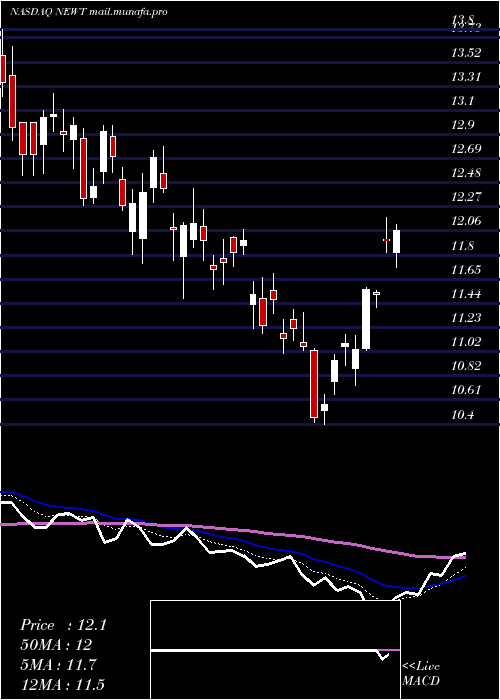Select the 13.52 price axis label
The image size is (500, 700).
466,53
